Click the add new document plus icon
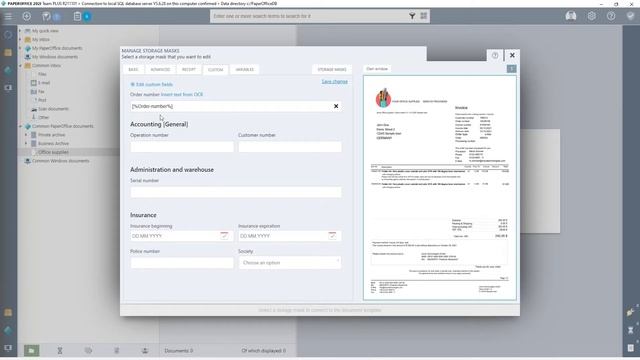 pyautogui.click(x=27, y=16)
